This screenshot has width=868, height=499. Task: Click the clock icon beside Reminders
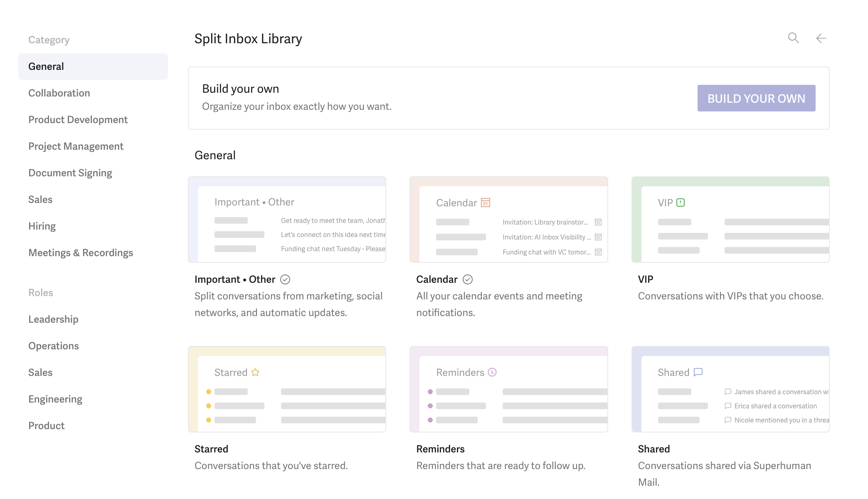coord(492,372)
